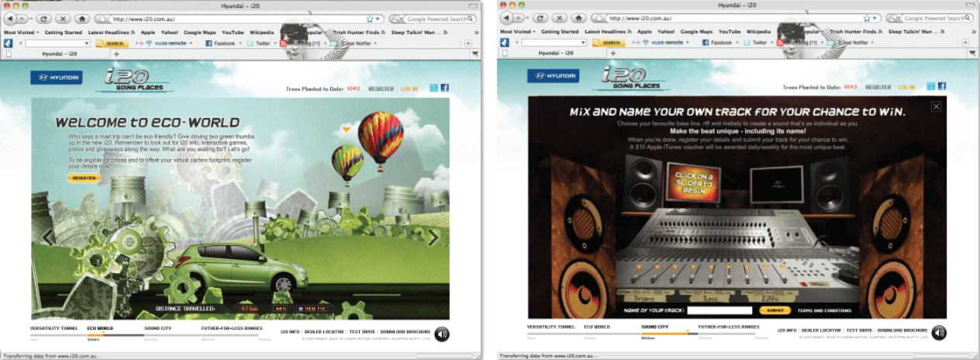Open Terms and Conditions link
This screenshot has width=980, height=360.
[x=823, y=310]
